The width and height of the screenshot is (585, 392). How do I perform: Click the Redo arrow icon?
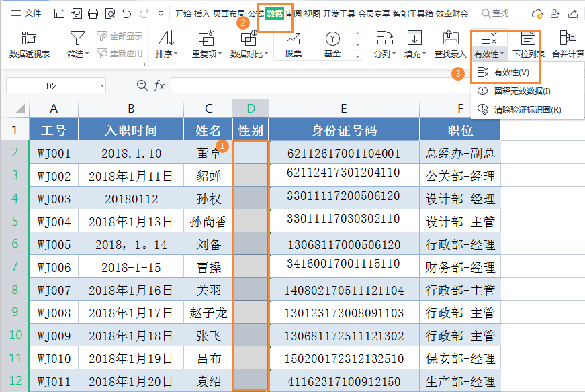pos(144,14)
